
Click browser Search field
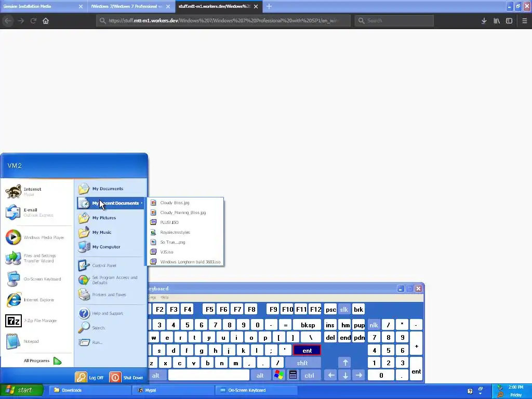[x=394, y=21]
